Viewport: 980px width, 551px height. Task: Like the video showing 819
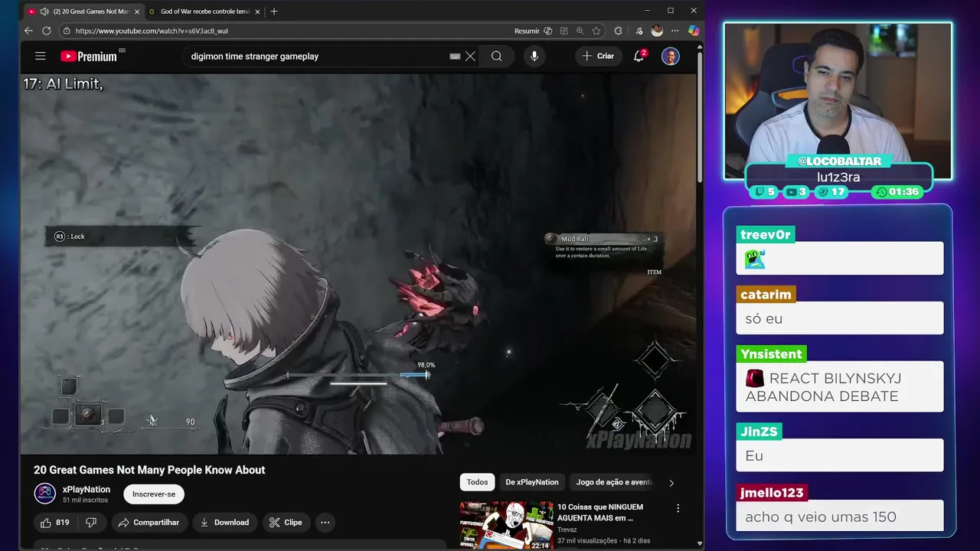coord(54,522)
